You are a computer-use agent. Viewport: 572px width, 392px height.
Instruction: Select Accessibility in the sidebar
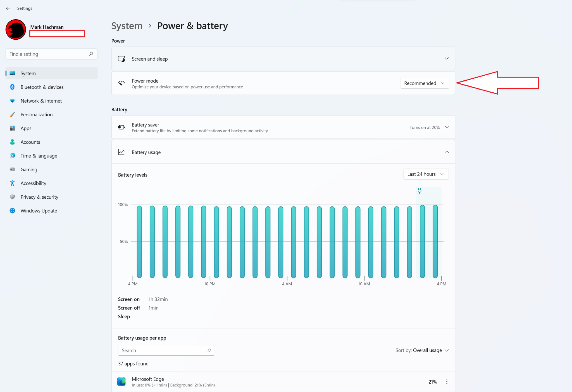(x=33, y=183)
